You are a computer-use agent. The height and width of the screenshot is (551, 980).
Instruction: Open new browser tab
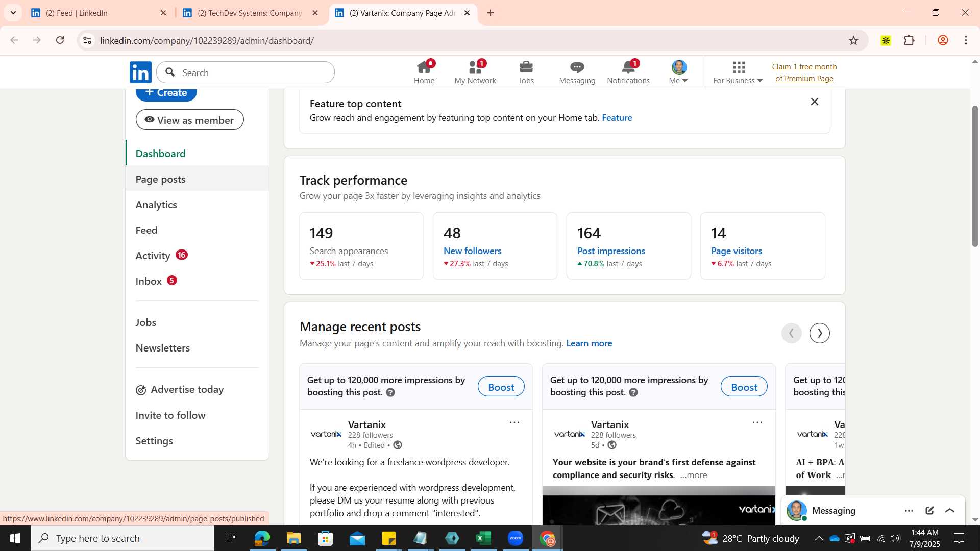491,13
